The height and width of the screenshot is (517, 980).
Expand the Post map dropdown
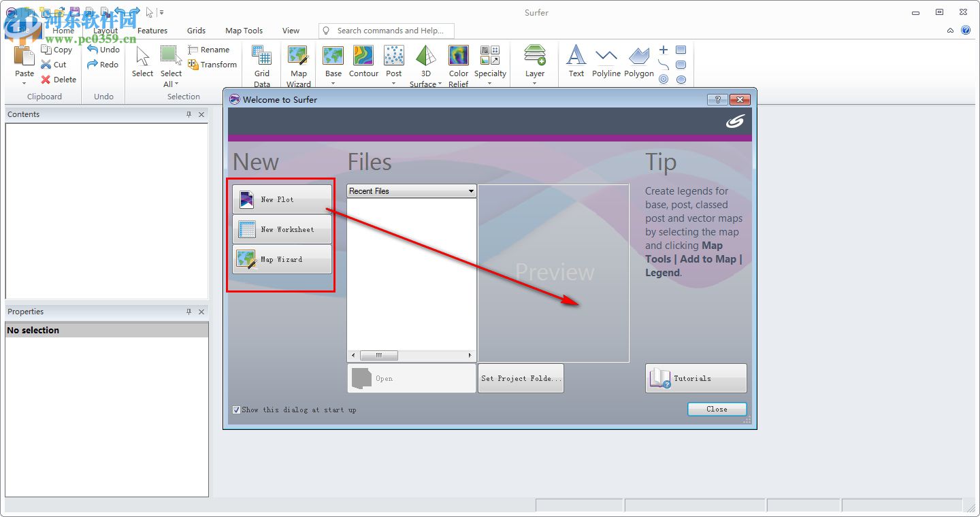(394, 84)
